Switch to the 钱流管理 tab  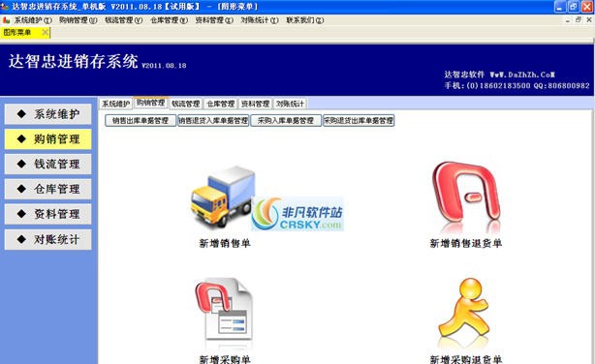185,104
